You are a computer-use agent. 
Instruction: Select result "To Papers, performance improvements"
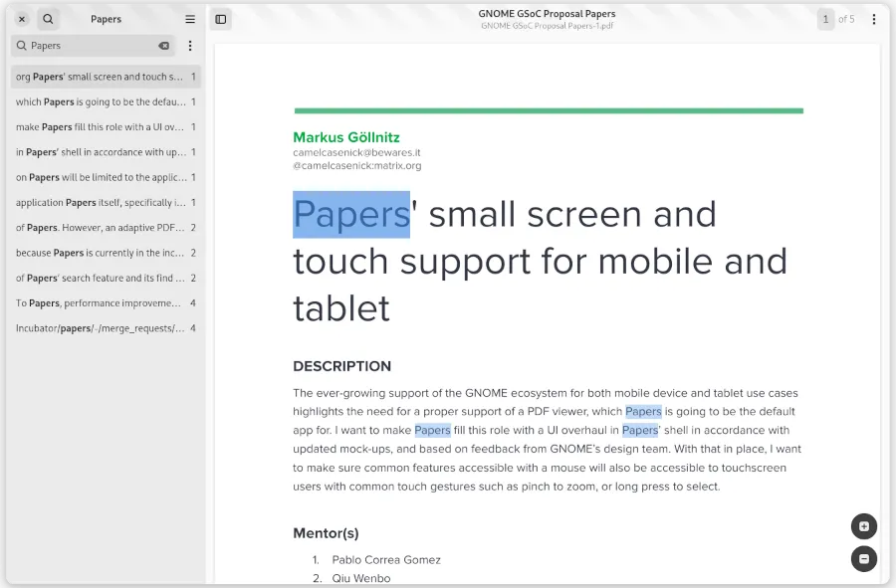106,302
